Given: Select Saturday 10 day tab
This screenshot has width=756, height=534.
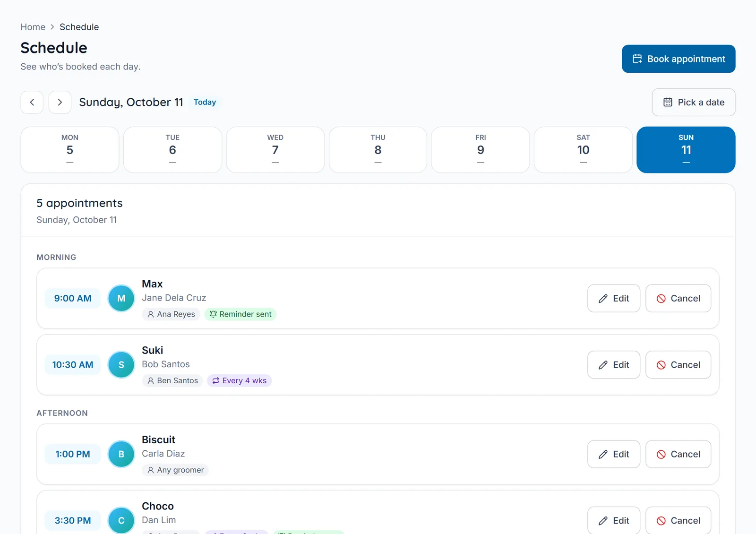Looking at the screenshot, I should [x=583, y=150].
